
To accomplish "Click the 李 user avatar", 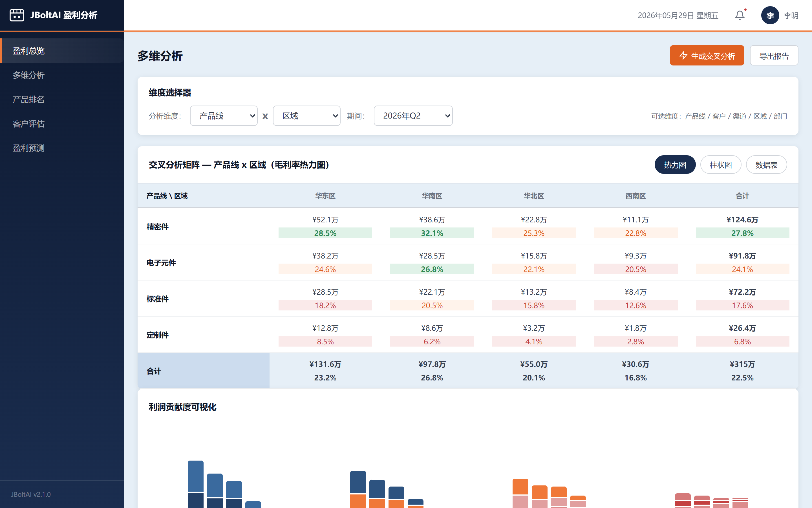I will coord(770,15).
